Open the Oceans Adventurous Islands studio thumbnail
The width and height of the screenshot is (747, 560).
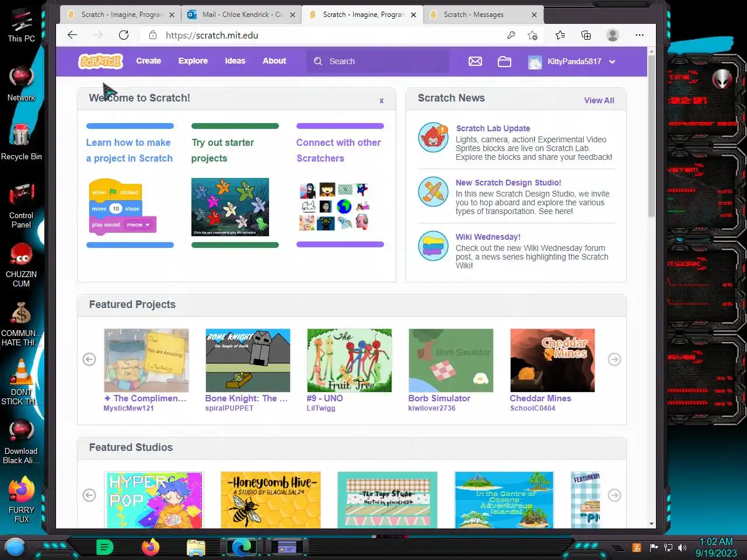[x=504, y=500]
